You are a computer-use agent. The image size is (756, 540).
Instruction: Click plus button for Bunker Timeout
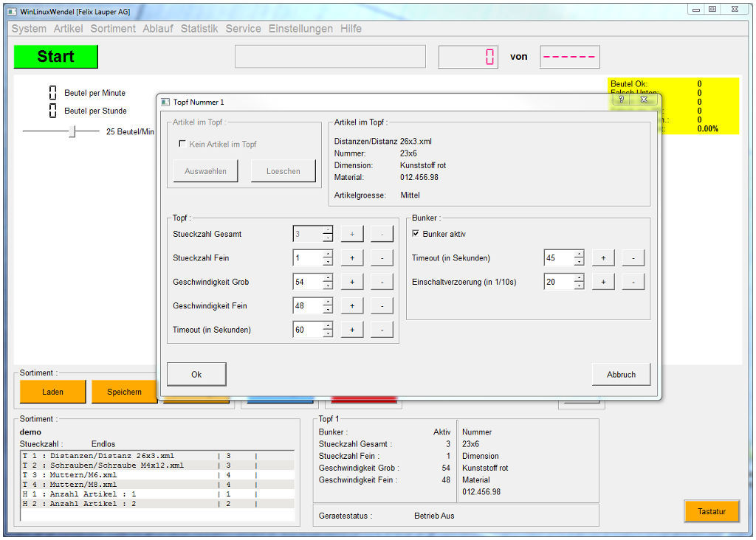(603, 257)
